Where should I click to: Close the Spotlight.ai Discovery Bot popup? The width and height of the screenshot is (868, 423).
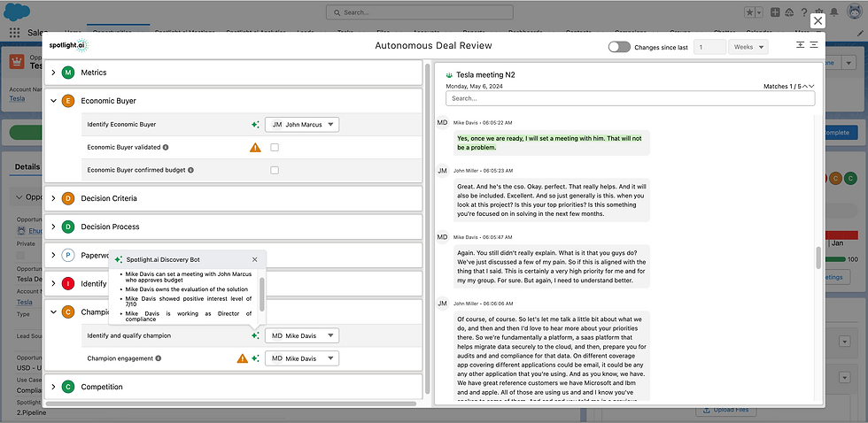255,259
